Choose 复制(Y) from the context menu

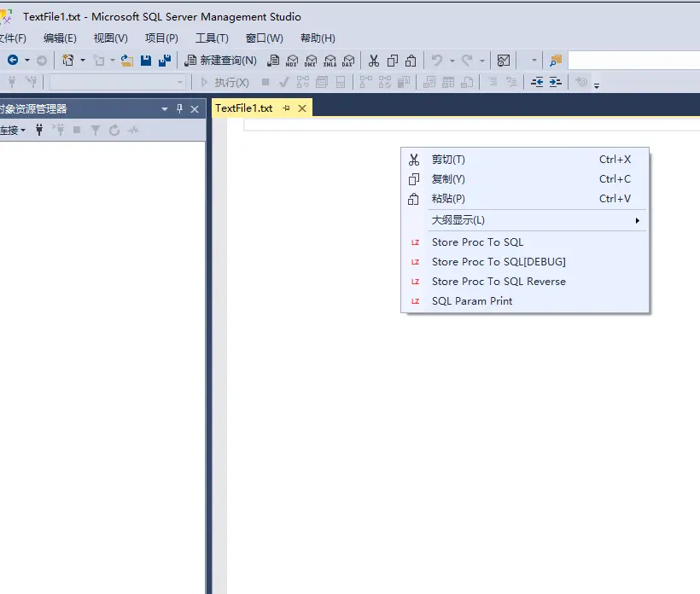[x=524, y=179]
